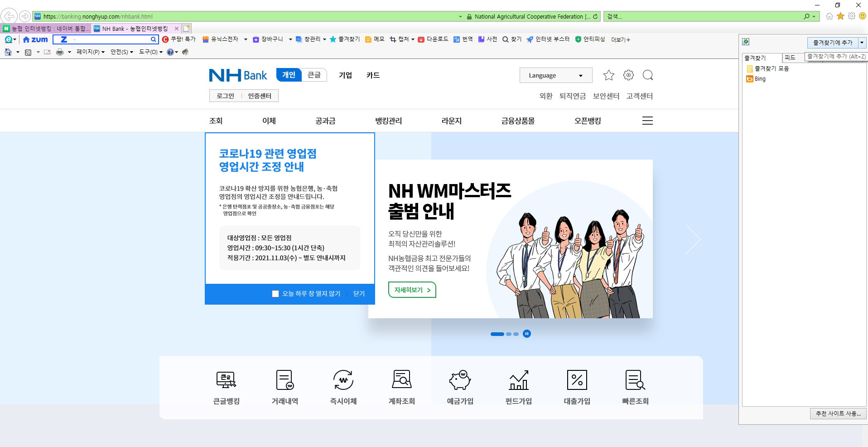This screenshot has width=868, height=447.
Task: Select the first active carousel indicator
Action: point(497,334)
